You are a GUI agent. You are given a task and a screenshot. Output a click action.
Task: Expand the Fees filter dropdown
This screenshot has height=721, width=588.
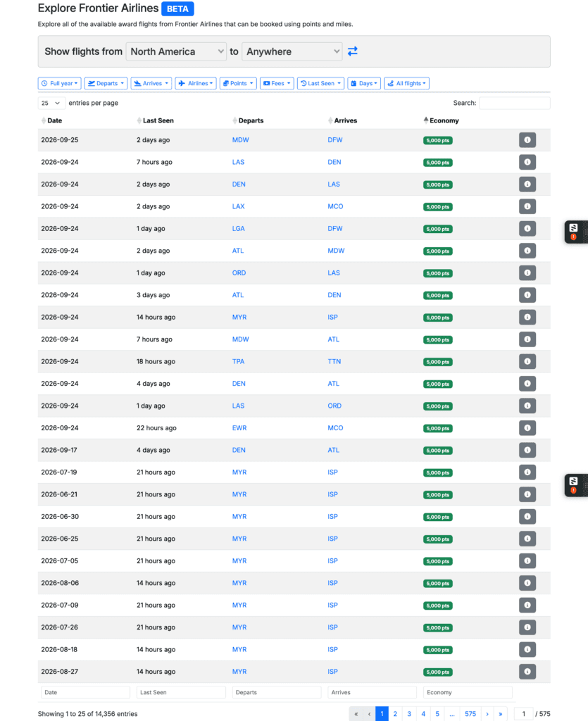point(277,83)
